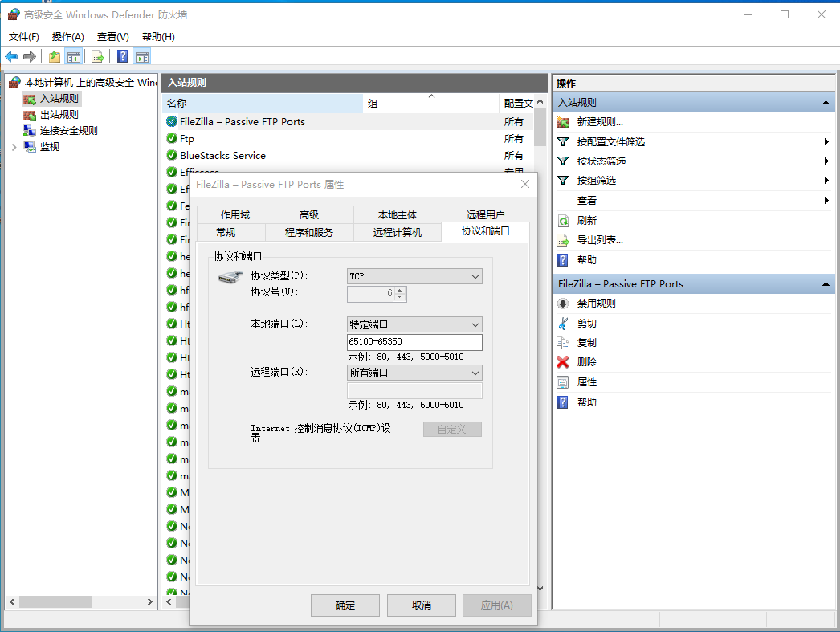Screen dimensions: 840x632
Task: Select the BlueStacks Service rule row
Action: coord(348,155)
